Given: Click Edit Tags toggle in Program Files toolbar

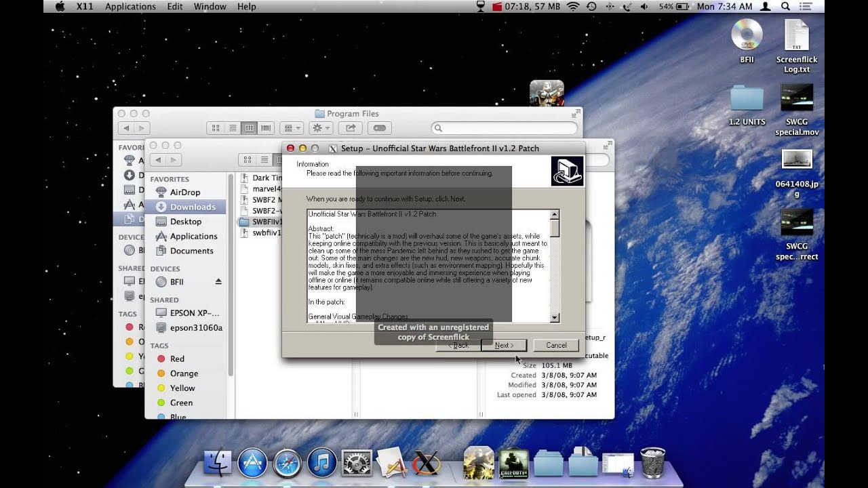Looking at the screenshot, I should pos(380,127).
